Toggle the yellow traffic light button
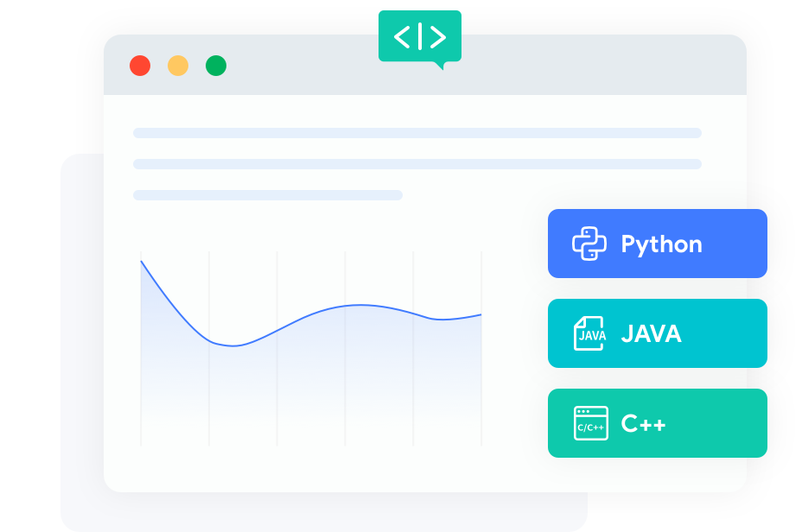802x532 pixels. coord(178,65)
